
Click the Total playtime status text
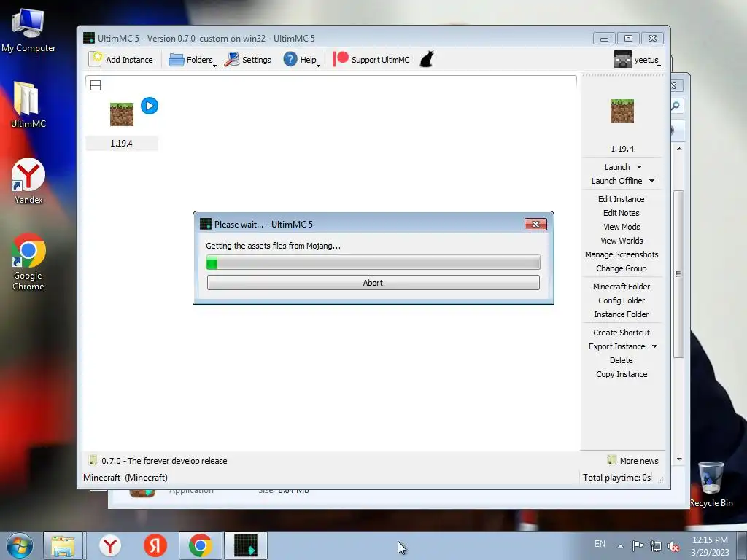point(616,477)
